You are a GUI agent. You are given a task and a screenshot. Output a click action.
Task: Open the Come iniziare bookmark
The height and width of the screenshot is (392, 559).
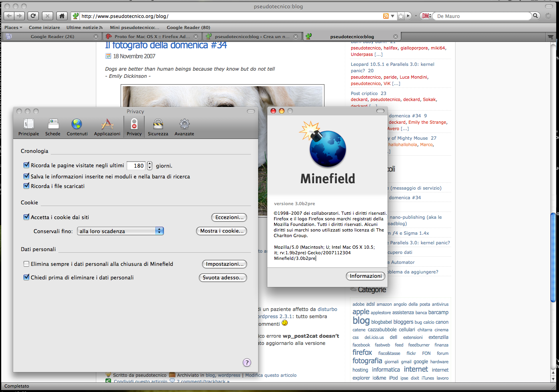point(44,28)
